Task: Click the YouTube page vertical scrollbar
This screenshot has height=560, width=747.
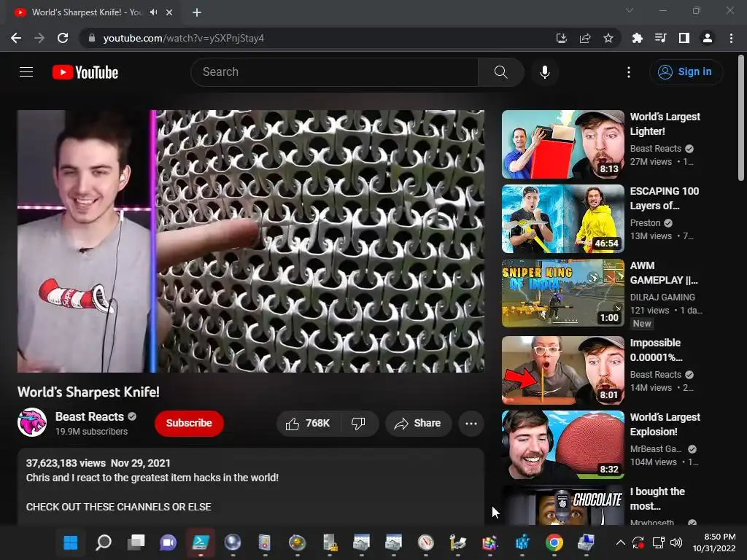Action: pos(741,119)
